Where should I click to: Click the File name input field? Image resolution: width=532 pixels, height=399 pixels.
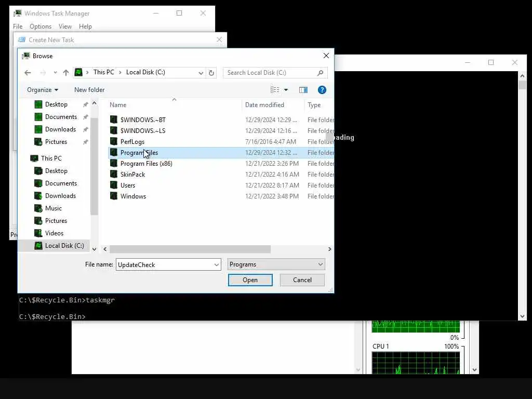165,264
